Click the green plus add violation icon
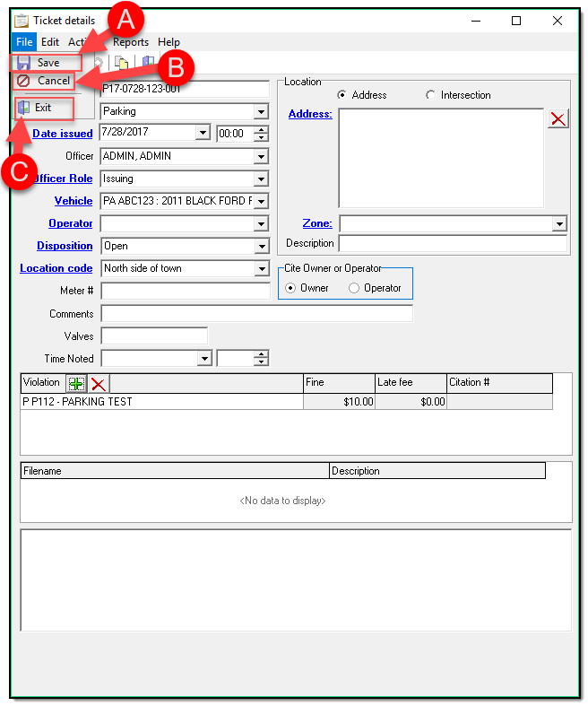The width and height of the screenshot is (588, 706). click(x=77, y=384)
